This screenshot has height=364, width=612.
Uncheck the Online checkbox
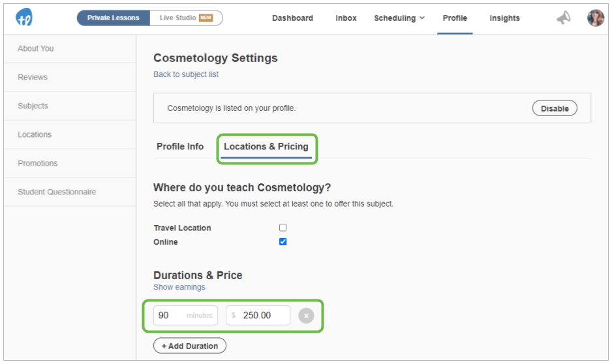[x=283, y=242]
